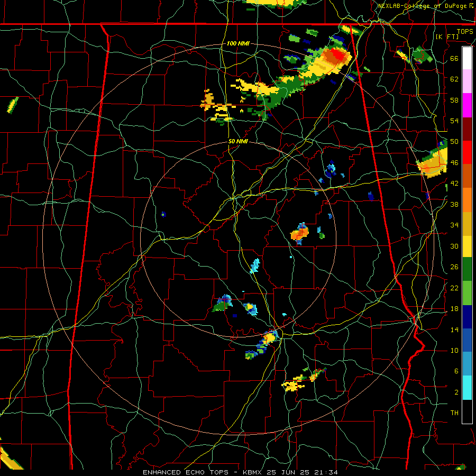The image size is (476, 476).
Task: Pick the navy blue legend swatch
Action: coord(467,317)
